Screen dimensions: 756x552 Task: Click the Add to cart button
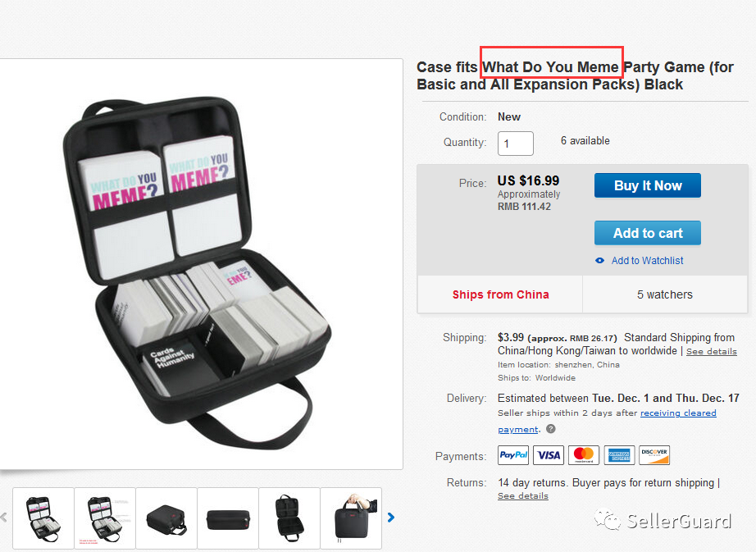[x=648, y=233]
